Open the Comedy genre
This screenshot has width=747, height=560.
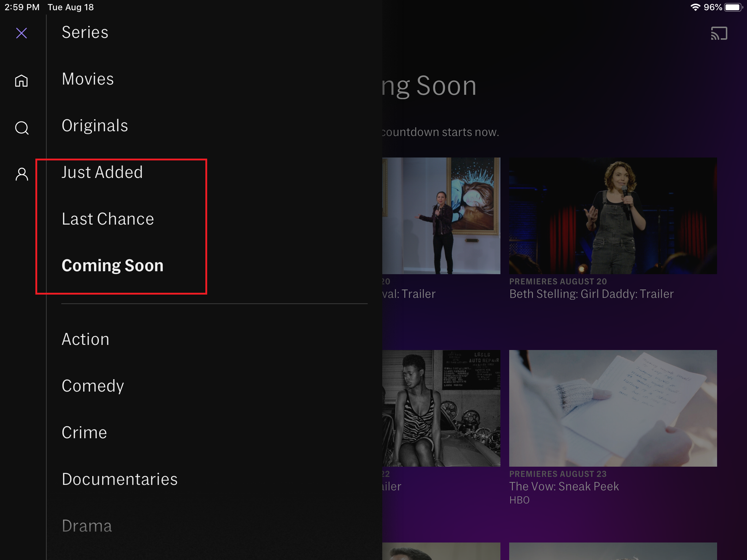coord(93,386)
